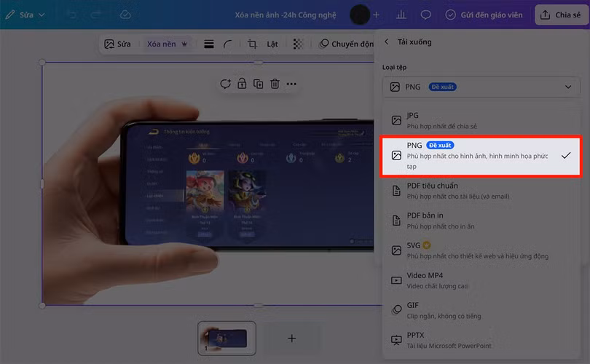Select the page 1 thumbnail
590x364 pixels.
click(x=227, y=338)
